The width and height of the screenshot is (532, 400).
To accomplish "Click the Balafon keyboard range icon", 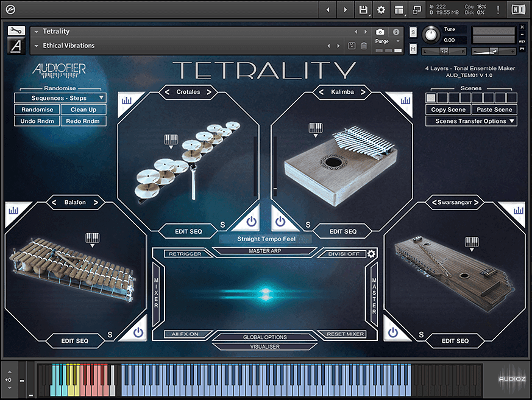I will pos(92,239).
